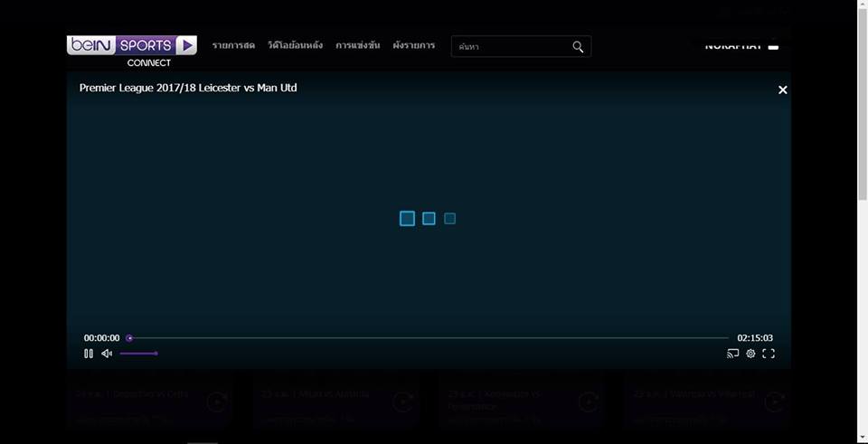Open the ผังรายการ schedule menu
This screenshot has width=868, height=444.
(414, 45)
